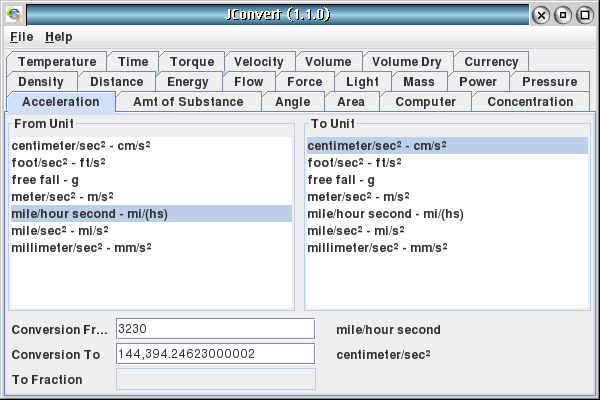Select centimeter/sec² in To Unit list
This screenshot has width=600, height=400.
pos(447,145)
